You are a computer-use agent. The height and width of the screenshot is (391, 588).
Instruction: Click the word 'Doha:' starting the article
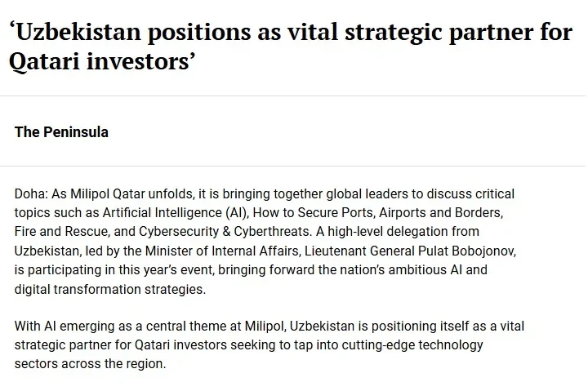coord(31,194)
